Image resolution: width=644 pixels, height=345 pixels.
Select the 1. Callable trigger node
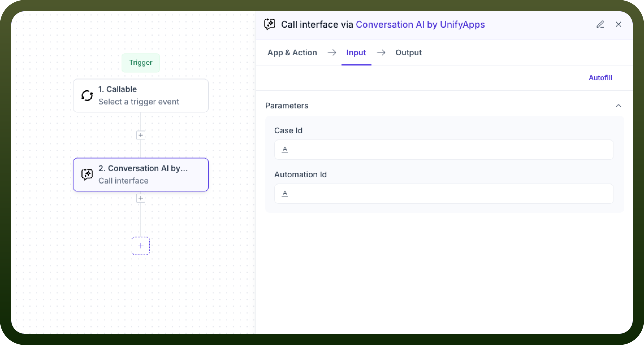[x=141, y=96]
